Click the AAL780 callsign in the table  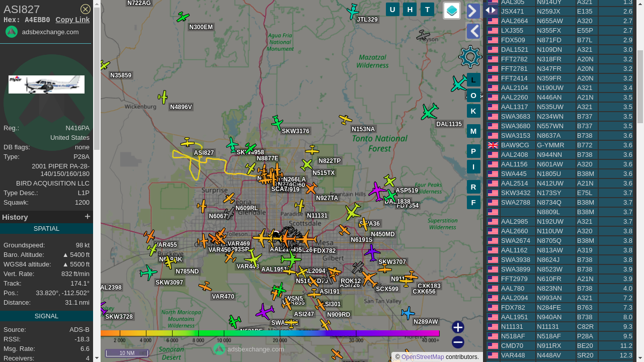tap(513, 289)
